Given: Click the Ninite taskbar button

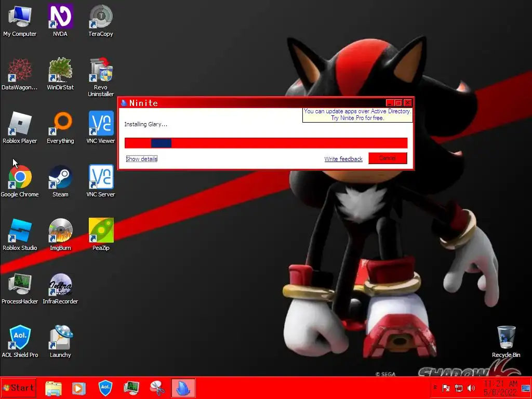Looking at the screenshot, I should (183, 388).
